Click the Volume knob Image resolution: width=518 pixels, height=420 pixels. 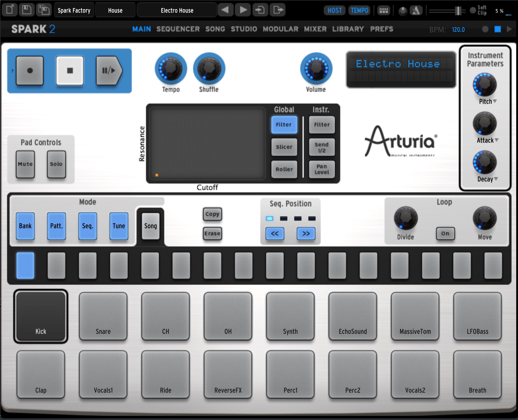(x=316, y=68)
